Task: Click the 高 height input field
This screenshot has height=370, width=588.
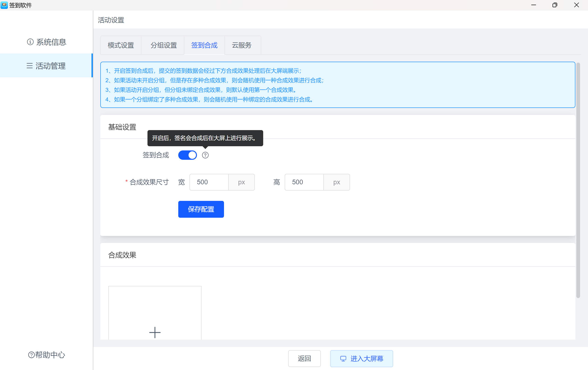Action: pos(304,182)
